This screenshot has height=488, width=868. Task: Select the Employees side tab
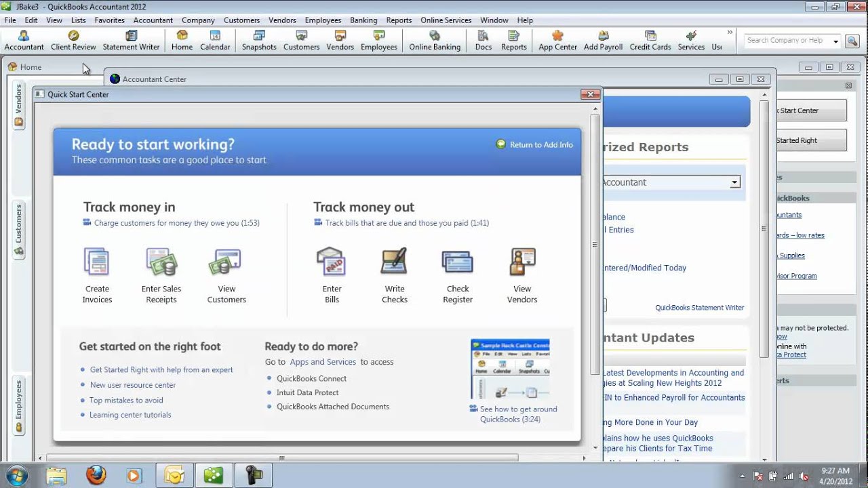click(19, 405)
